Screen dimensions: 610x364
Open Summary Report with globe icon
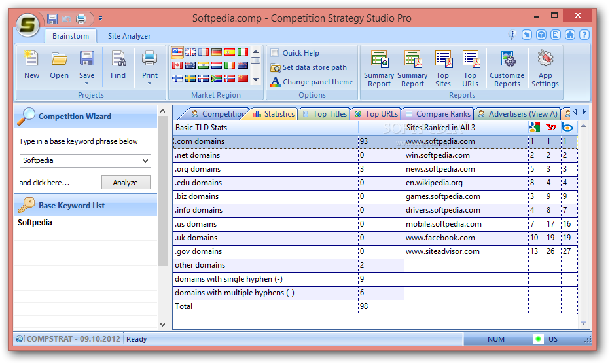[380, 60]
